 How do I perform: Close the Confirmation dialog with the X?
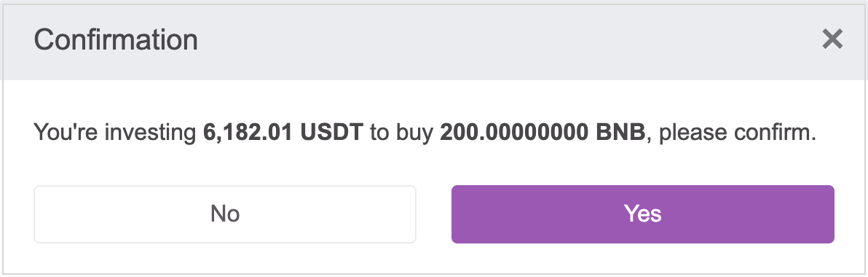point(832,39)
